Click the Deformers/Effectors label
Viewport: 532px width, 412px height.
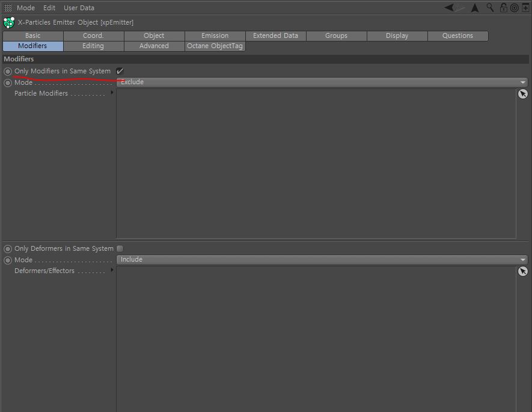44,271
